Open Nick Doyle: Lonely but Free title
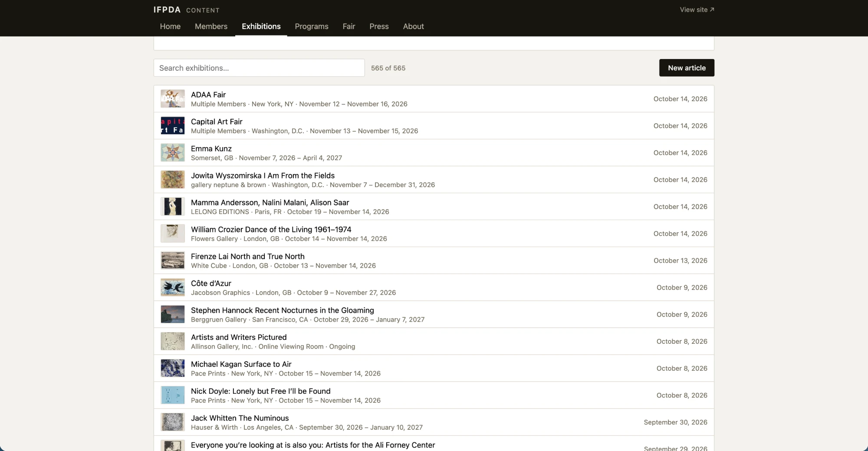Viewport: 868px width, 451px height. click(261, 391)
